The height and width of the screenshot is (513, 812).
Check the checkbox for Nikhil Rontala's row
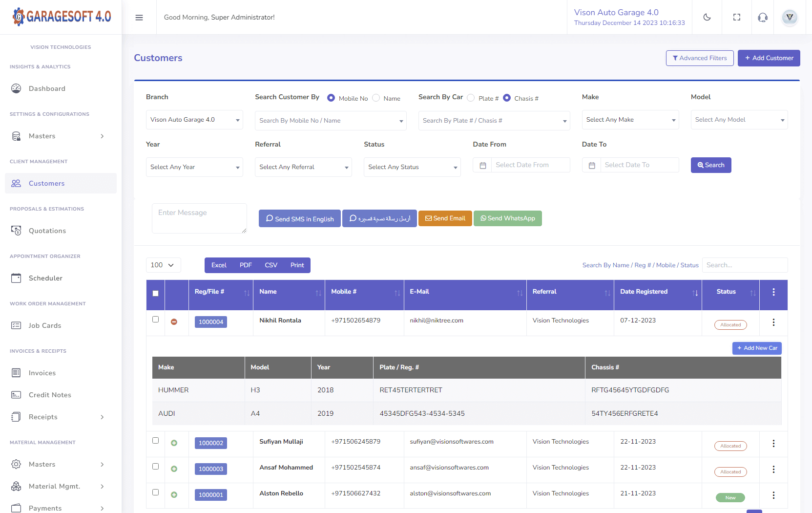[155, 319]
